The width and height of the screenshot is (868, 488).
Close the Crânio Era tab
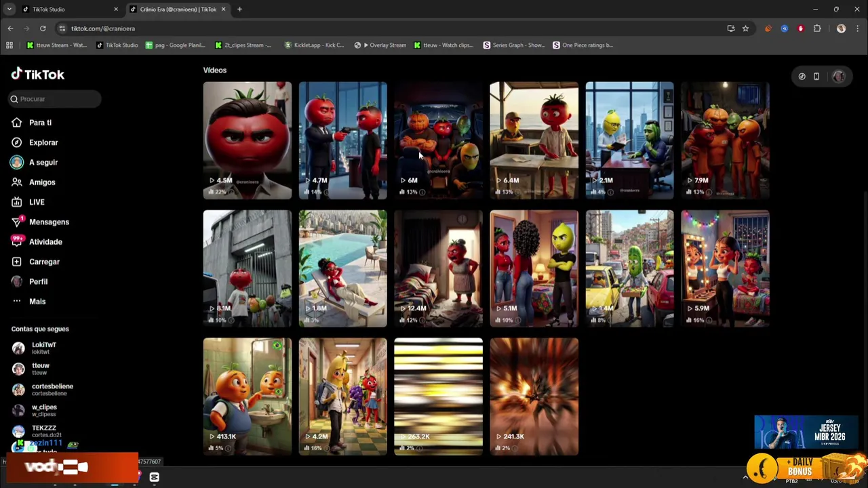coord(223,9)
